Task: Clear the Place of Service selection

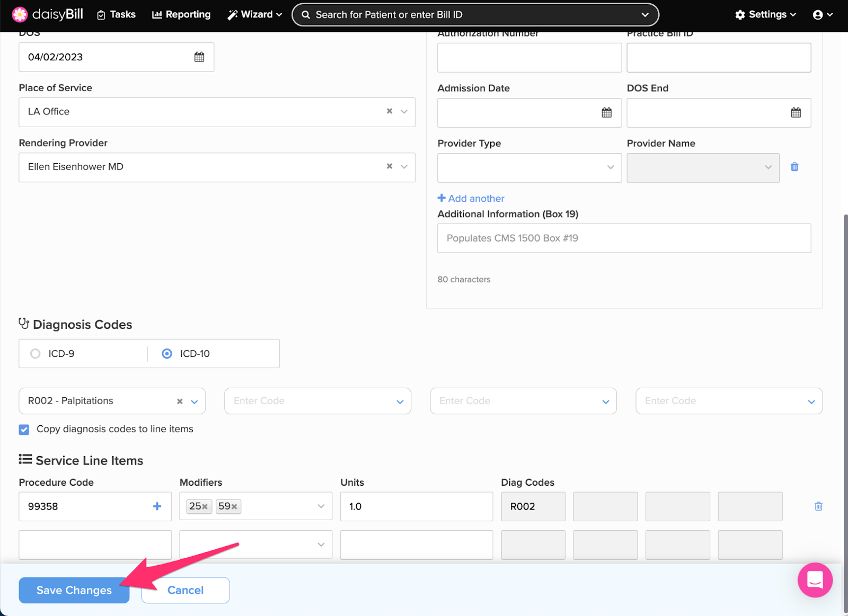Action: (x=390, y=111)
